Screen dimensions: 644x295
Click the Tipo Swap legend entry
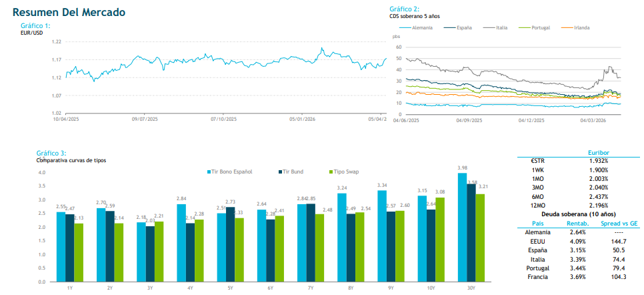pos(347,172)
